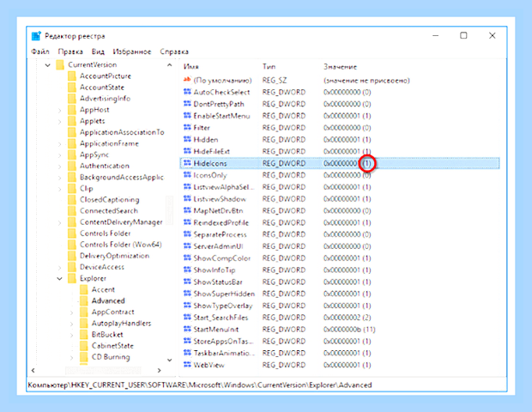This screenshot has width=532, height=412.
Task: Click the string icon of (По умолчанию) value
Action: (187, 80)
